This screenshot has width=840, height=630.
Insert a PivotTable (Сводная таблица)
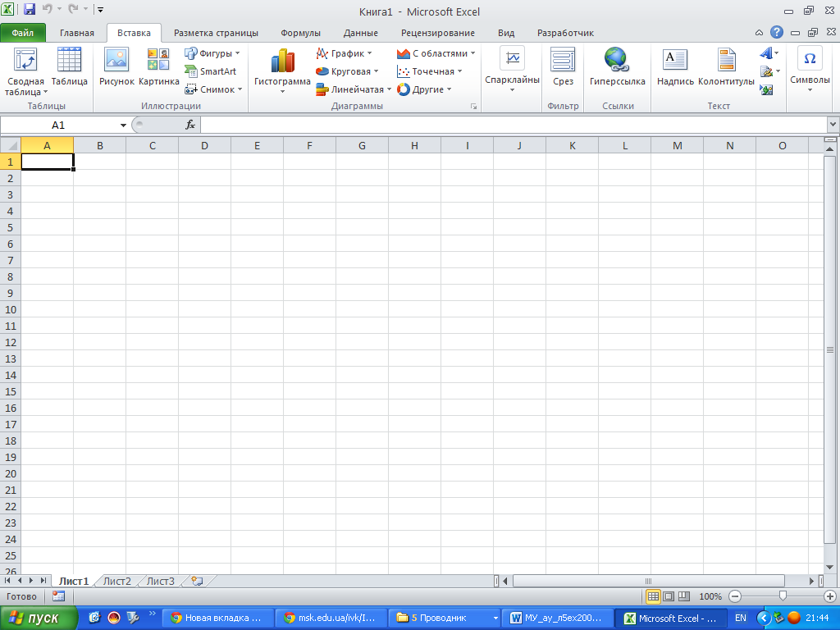pyautogui.click(x=25, y=71)
